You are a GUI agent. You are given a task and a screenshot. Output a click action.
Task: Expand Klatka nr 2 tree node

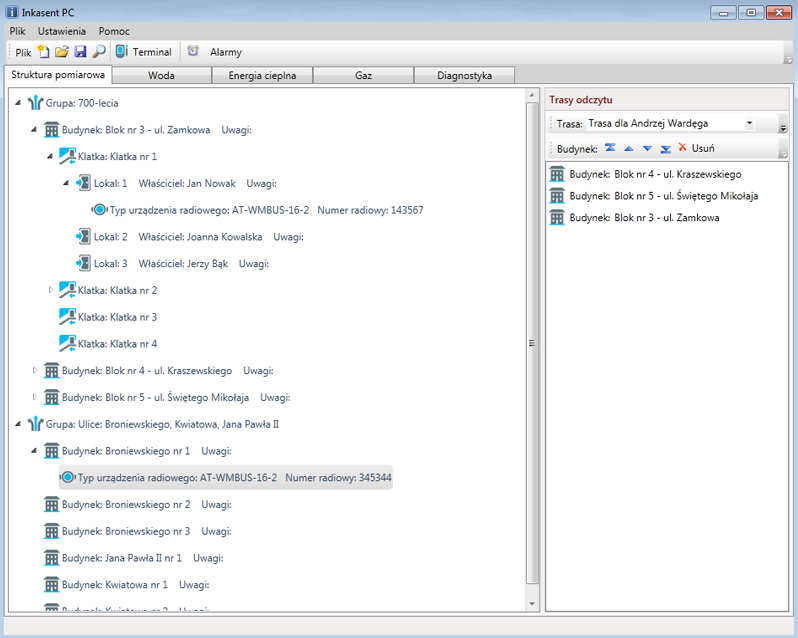pyautogui.click(x=52, y=290)
